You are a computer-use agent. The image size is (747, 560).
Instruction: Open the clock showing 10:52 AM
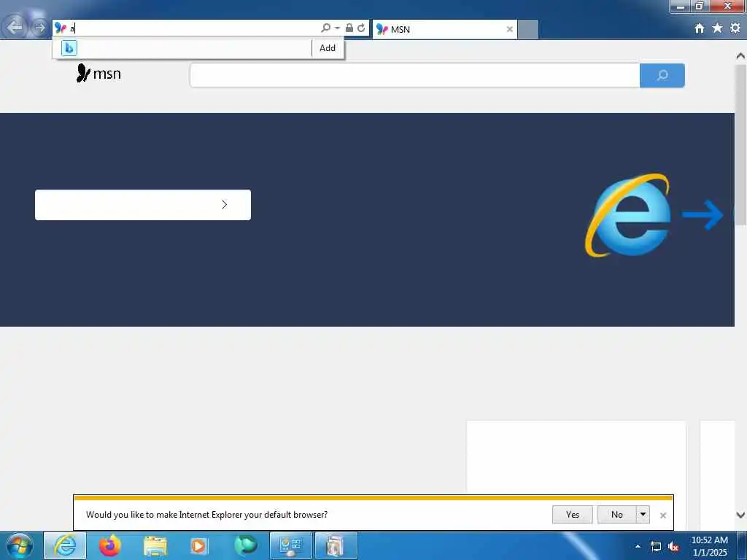709,545
